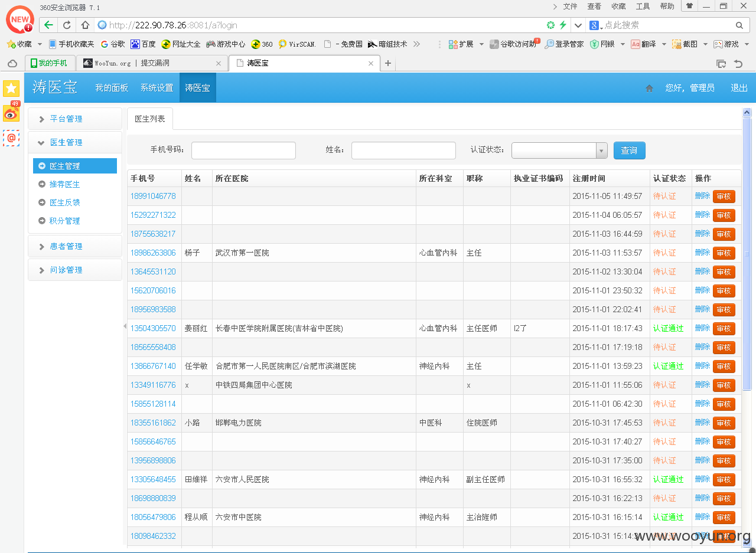The width and height of the screenshot is (756, 553).
Task: Open a new tab with plus button
Action: click(388, 63)
